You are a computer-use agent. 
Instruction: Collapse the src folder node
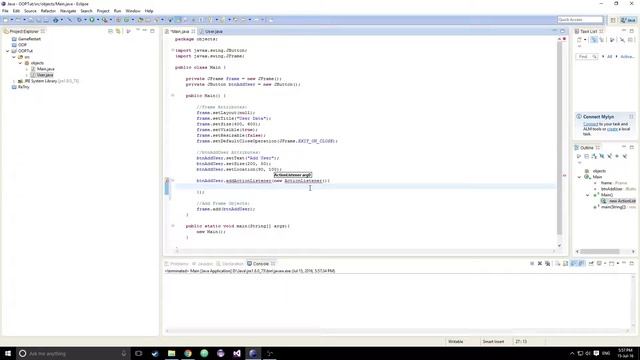pos(14,57)
